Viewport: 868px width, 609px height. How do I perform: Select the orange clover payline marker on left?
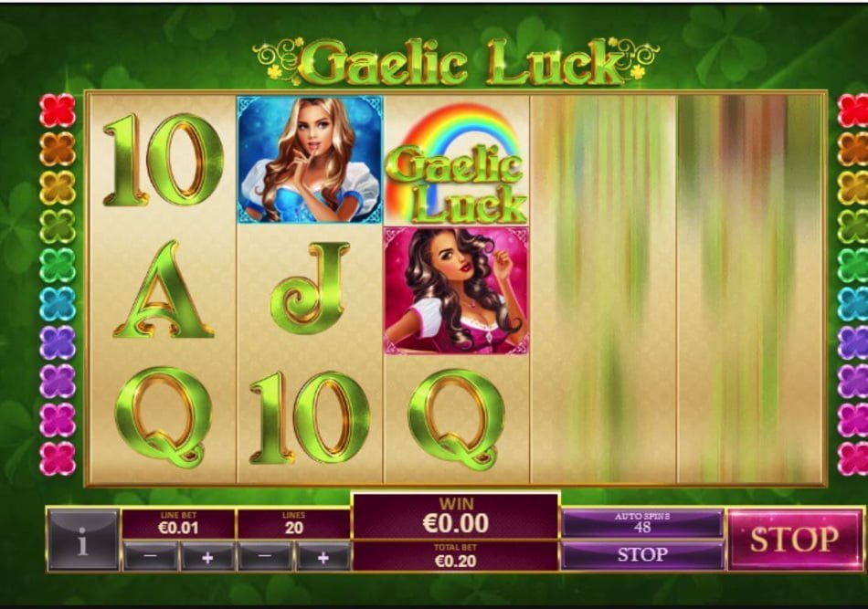point(58,149)
